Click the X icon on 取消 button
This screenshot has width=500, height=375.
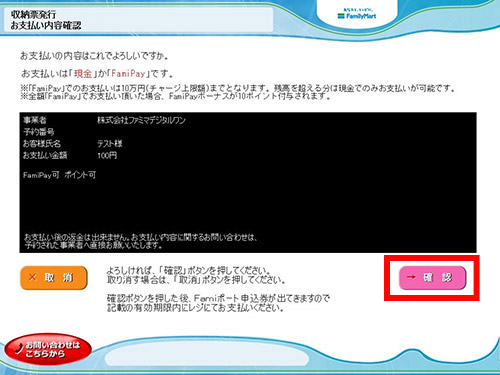click(32, 277)
